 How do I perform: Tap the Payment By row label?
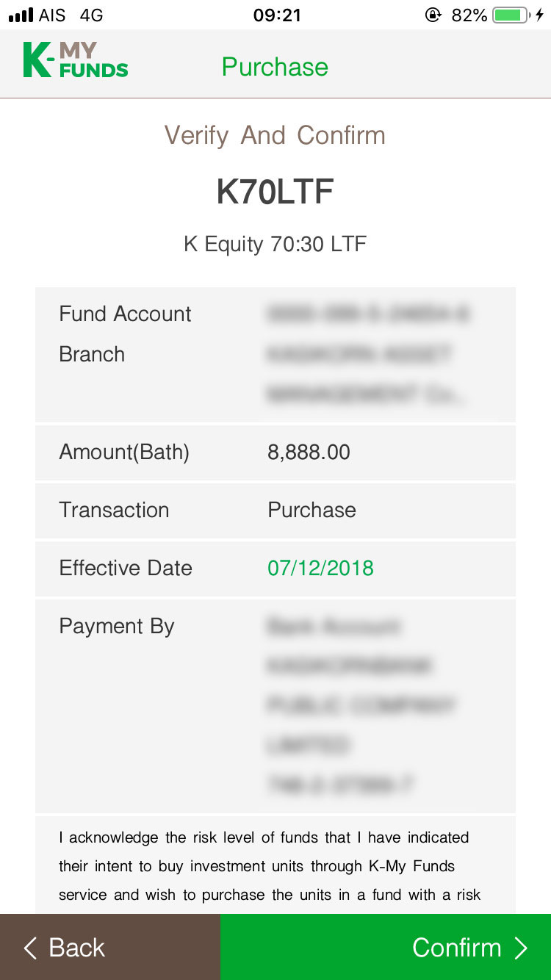[117, 626]
